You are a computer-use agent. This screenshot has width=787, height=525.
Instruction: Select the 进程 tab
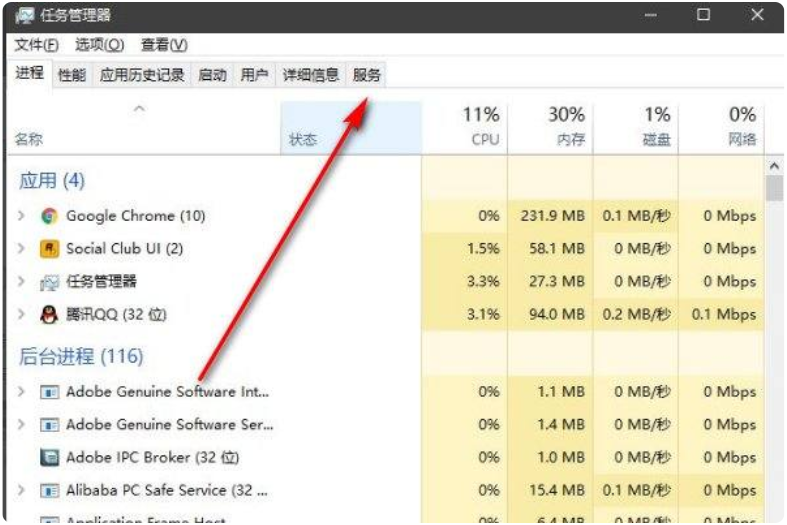point(29,73)
